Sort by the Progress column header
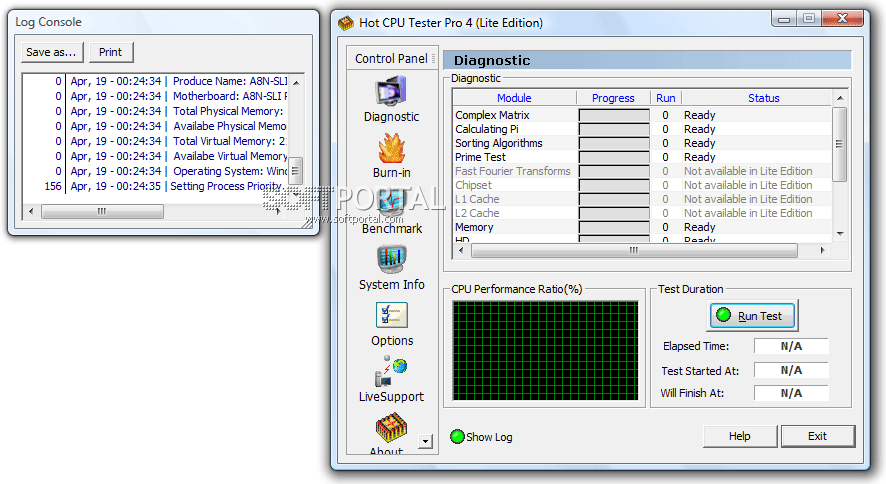Image resolution: width=886 pixels, height=484 pixels. tap(613, 98)
